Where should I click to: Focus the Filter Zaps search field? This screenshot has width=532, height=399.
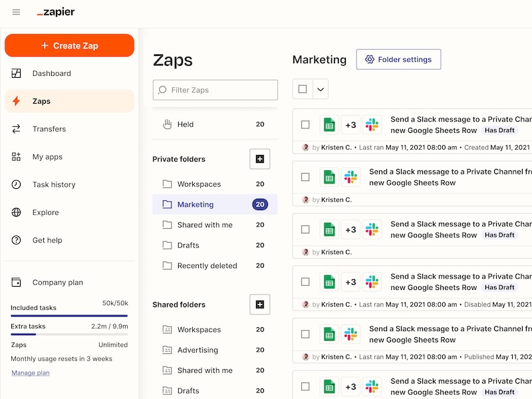tap(219, 90)
